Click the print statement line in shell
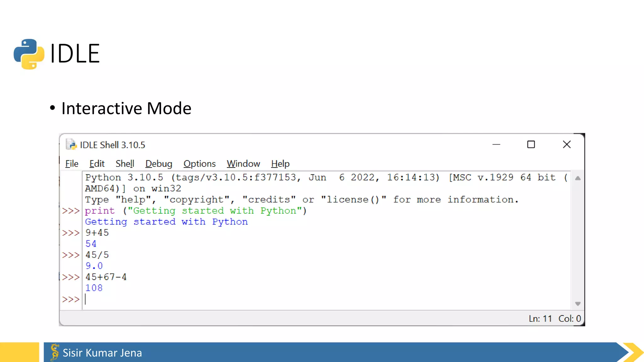 click(195, 211)
